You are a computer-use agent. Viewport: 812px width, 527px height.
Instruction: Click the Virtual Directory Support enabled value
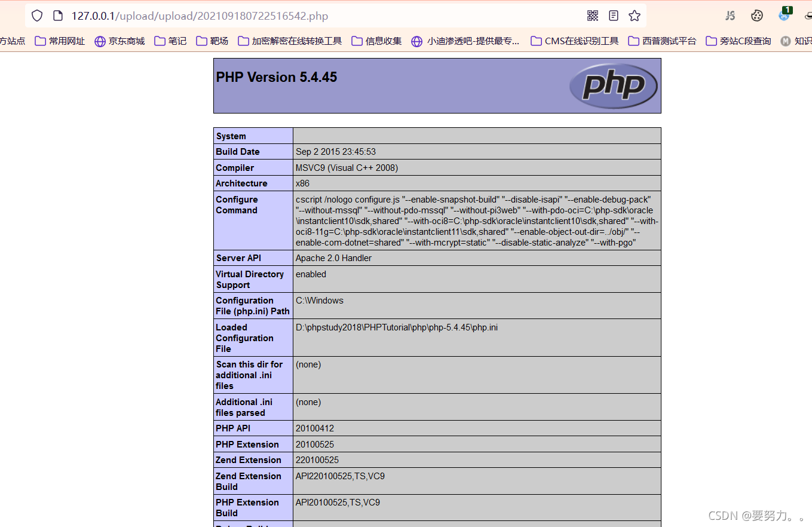pyautogui.click(x=311, y=274)
